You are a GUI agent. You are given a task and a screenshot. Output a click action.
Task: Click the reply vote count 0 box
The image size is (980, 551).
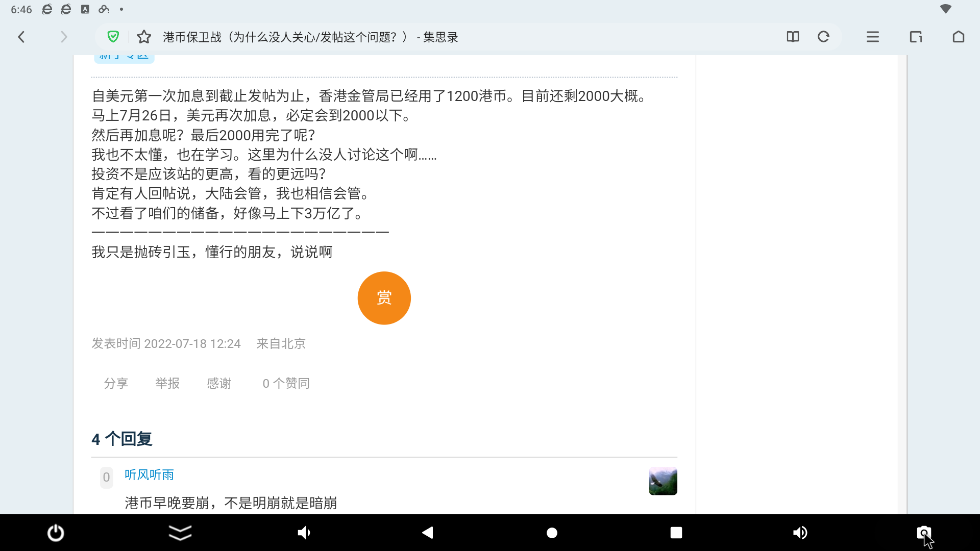106,478
